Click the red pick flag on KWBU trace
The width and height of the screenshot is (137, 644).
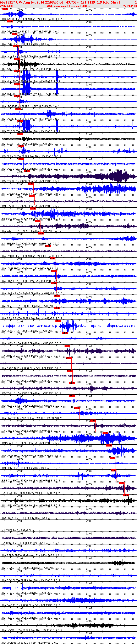click(x=5, y=9)
